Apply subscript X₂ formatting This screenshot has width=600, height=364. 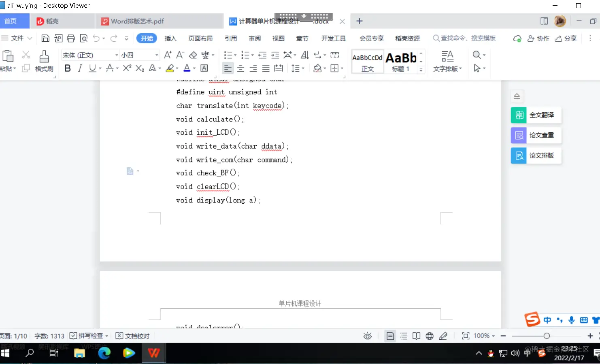pos(140,68)
